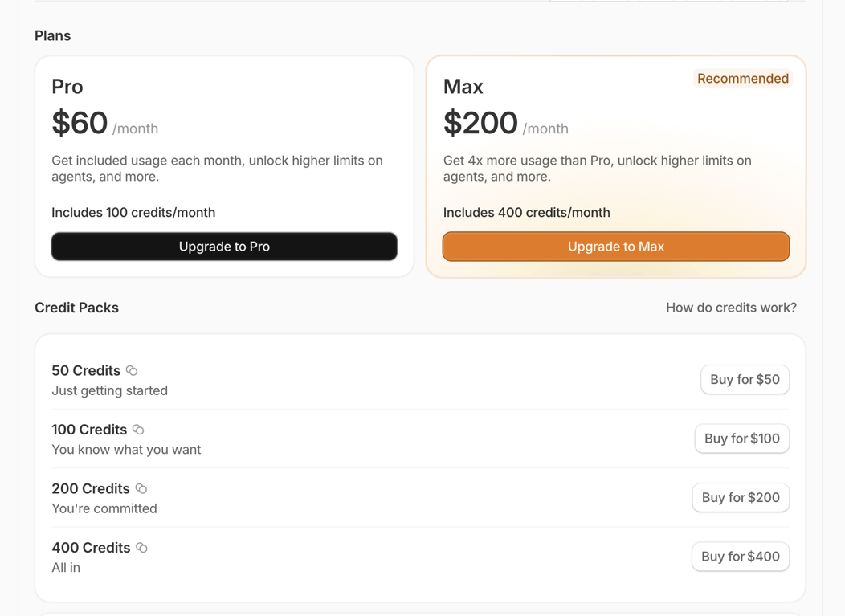This screenshot has height=616, width=845.
Task: Click the coin icon next to 50 Credits
Action: pos(132,370)
